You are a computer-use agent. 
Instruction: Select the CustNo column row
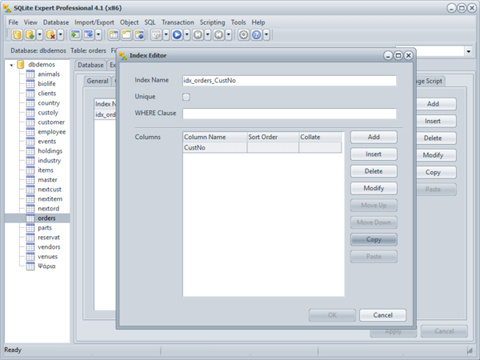262,148
